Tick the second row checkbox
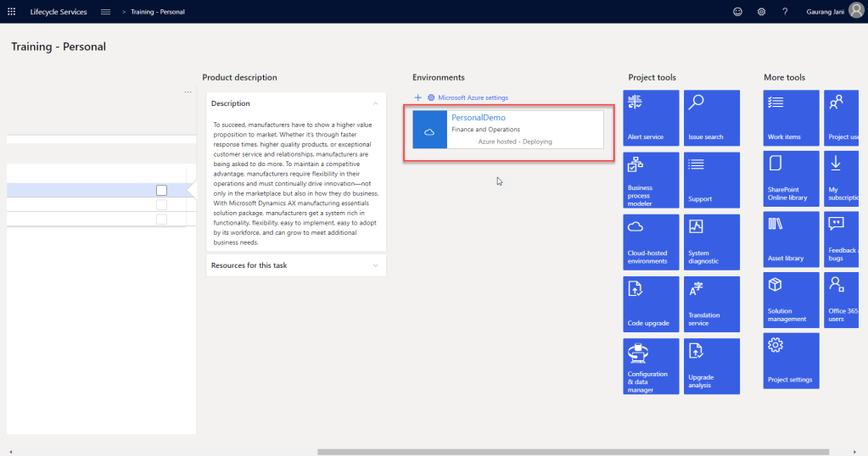868x456 pixels. (x=161, y=205)
